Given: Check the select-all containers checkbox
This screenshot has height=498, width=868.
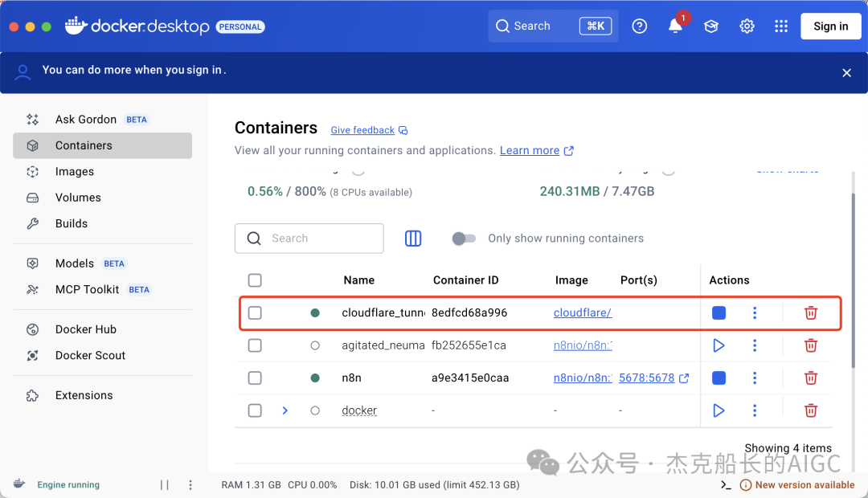Looking at the screenshot, I should coord(255,280).
